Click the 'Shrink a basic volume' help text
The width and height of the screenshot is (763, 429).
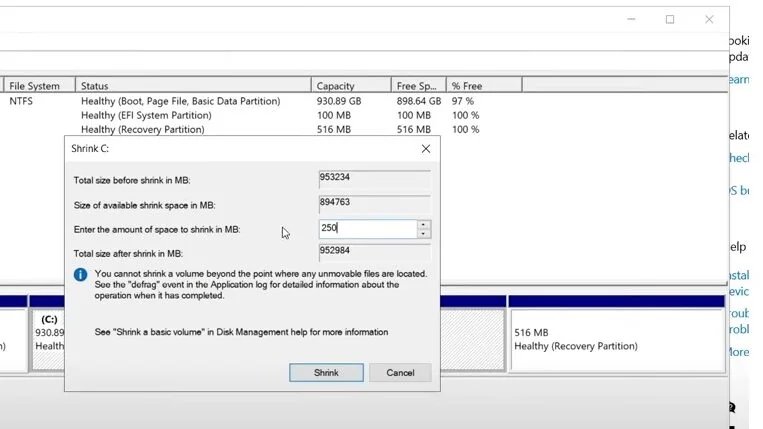coord(241,332)
